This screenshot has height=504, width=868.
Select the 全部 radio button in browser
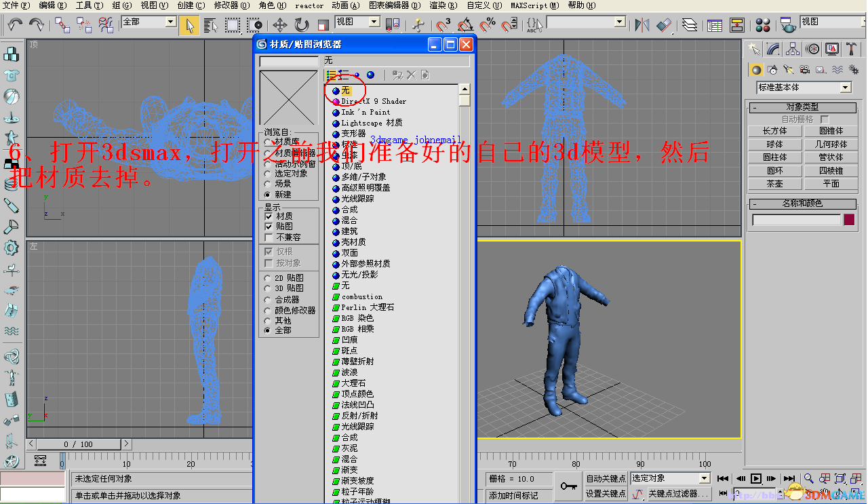[267, 330]
